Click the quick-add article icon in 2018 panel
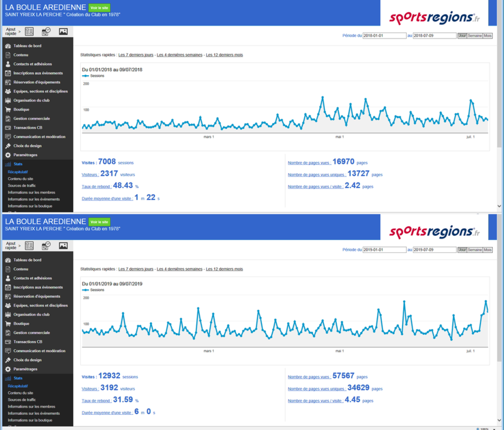This screenshot has height=430, width=504. 29,31
